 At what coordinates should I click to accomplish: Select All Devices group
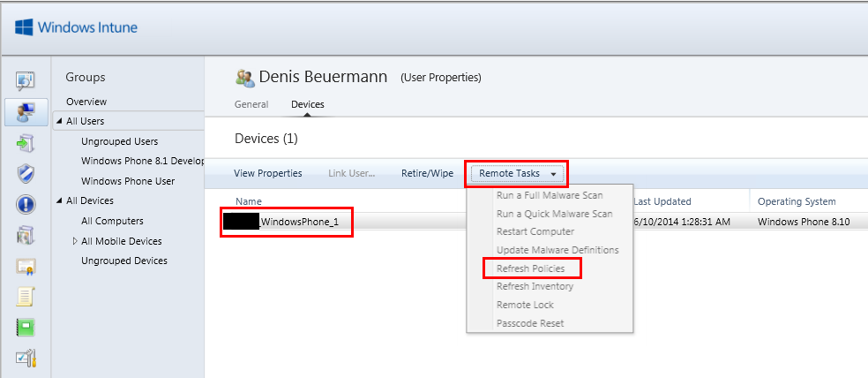pos(90,200)
